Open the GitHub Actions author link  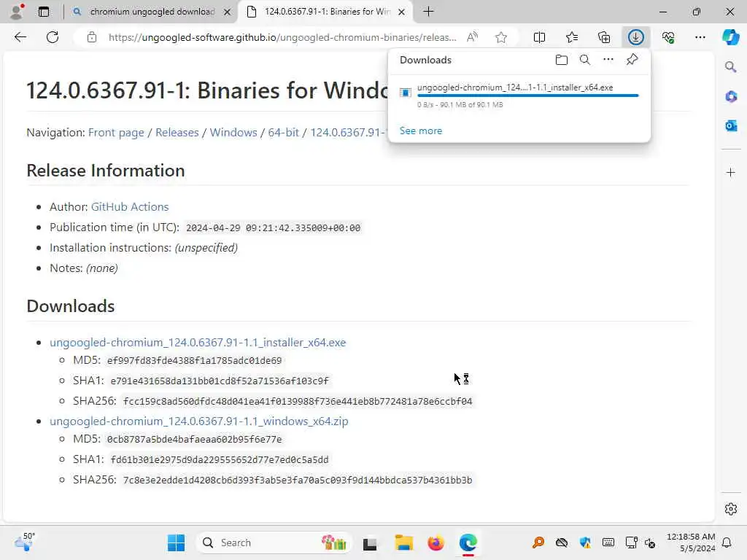point(130,206)
